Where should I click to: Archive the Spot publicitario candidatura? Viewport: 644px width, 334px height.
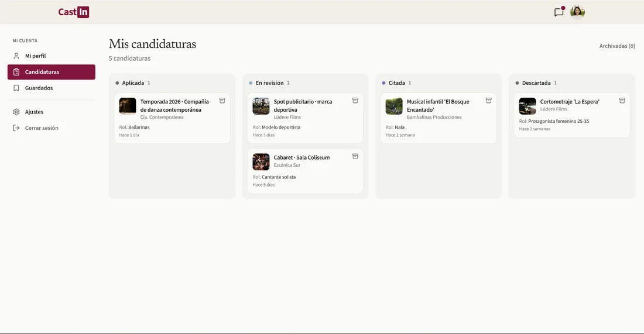[355, 101]
